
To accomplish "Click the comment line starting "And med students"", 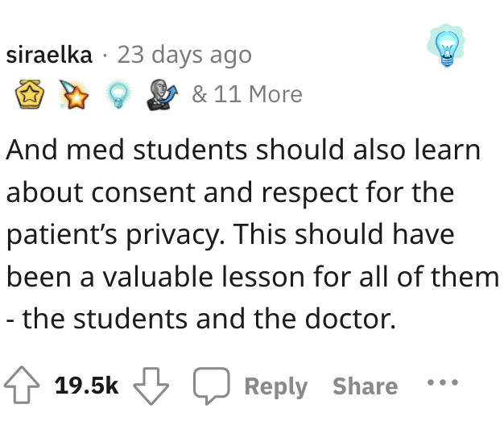I will coord(243,150).
